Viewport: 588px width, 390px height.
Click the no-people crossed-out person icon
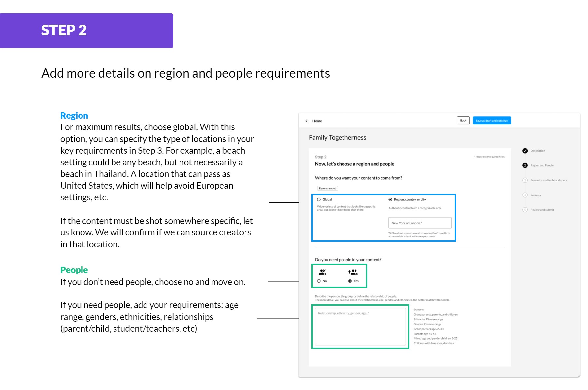pos(322,272)
